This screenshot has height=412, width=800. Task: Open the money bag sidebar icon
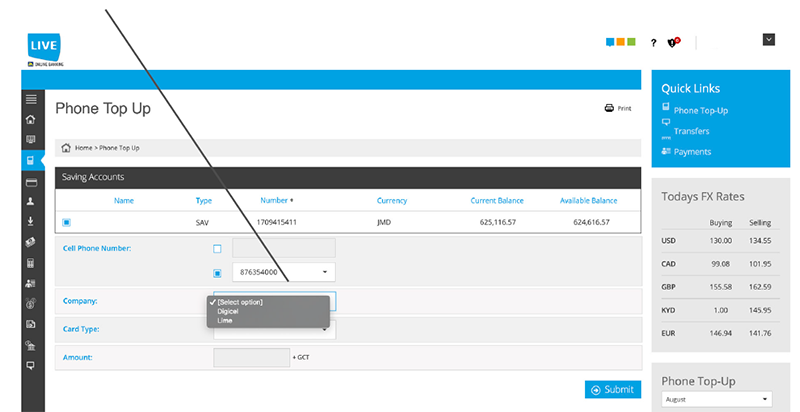click(x=31, y=304)
